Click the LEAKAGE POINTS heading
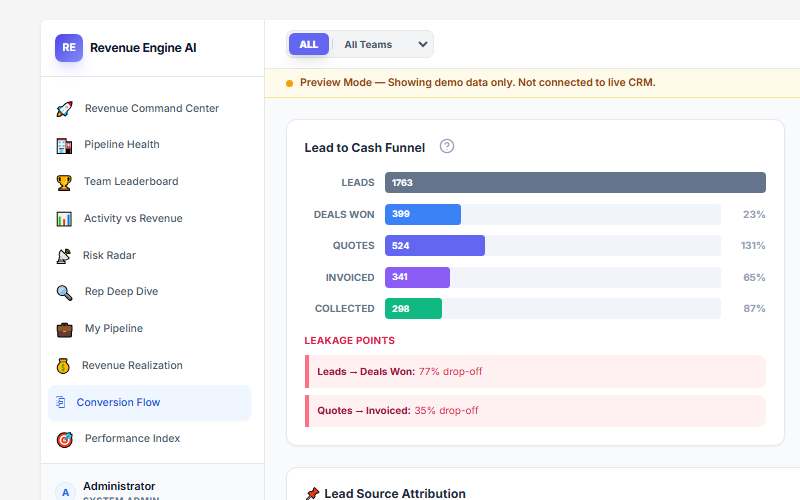This screenshot has height=500, width=800. (349, 340)
